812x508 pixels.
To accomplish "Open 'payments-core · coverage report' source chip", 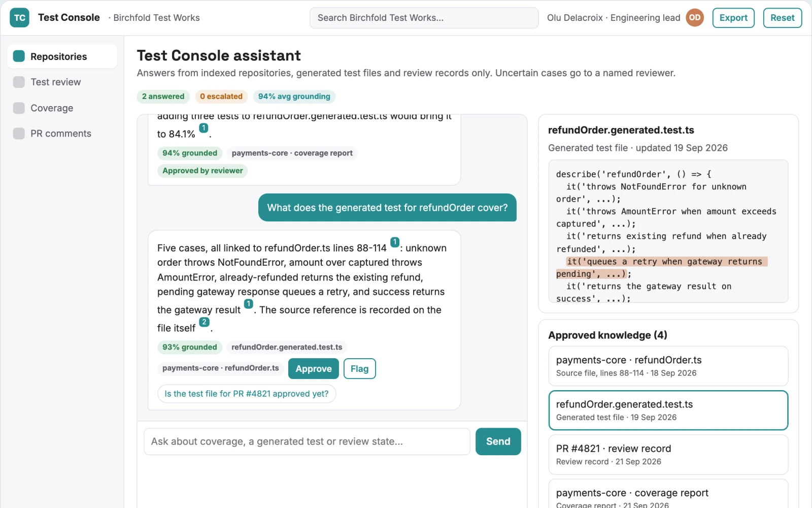I will 292,153.
